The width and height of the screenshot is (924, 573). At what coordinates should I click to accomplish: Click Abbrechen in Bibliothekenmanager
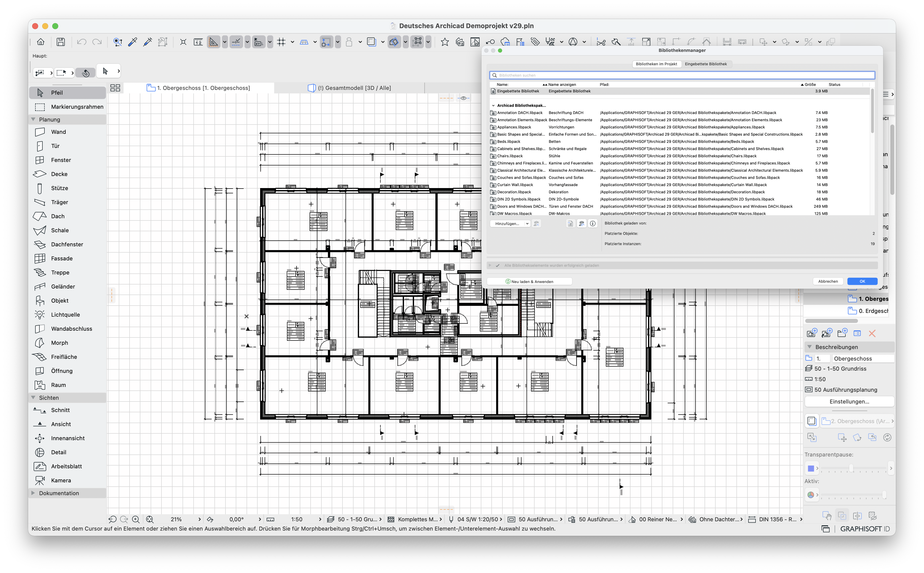(828, 281)
